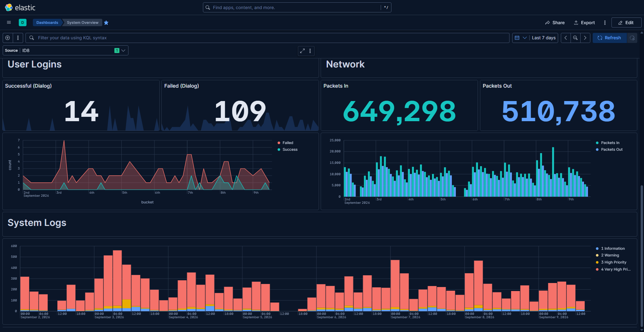Toggle the main navigation hamburger menu
The width and height of the screenshot is (644, 332).
[x=9, y=22]
